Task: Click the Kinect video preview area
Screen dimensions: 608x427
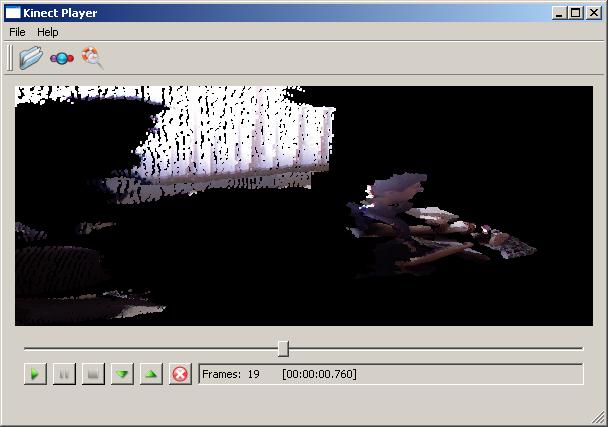Action: pos(304,206)
